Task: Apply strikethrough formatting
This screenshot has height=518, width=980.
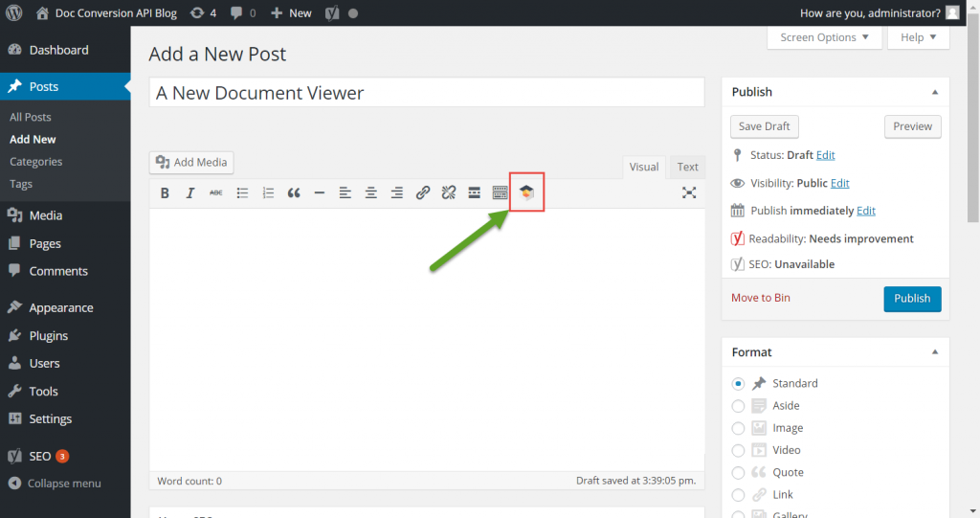Action: pyautogui.click(x=215, y=192)
